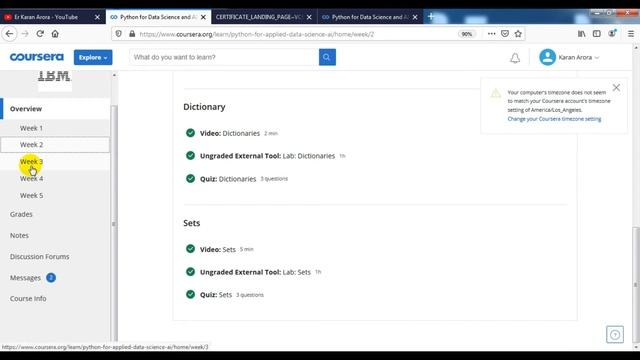Go back with the browser back arrow

(x=9, y=34)
